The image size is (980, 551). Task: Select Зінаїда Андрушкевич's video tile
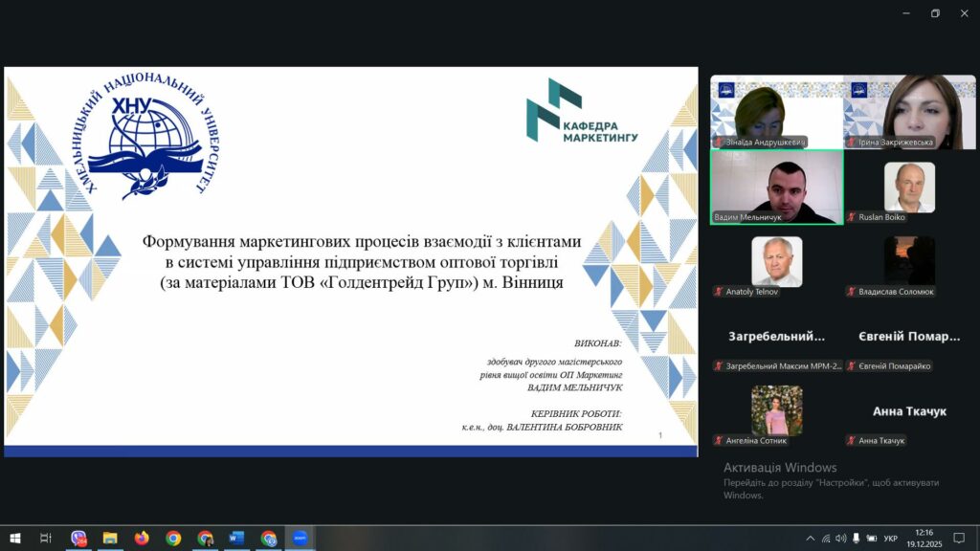click(776, 112)
